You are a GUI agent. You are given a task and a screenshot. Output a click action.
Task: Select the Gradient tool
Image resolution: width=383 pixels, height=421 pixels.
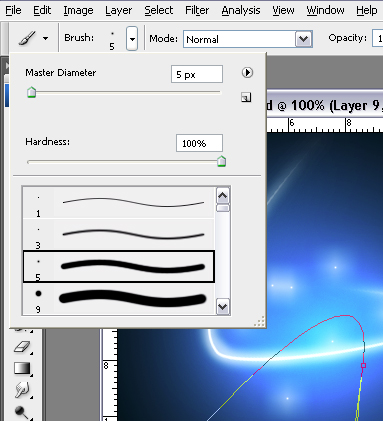[x=22, y=368]
